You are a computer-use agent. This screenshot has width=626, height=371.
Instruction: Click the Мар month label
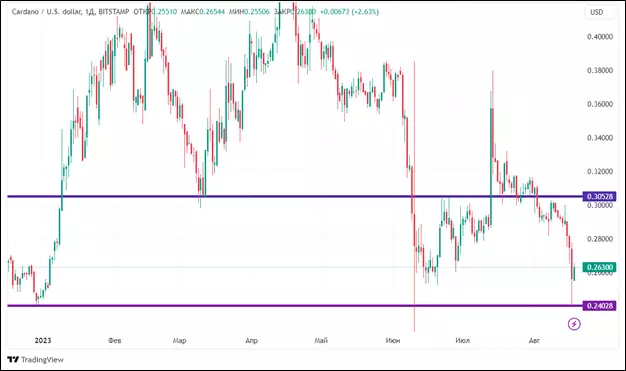click(x=179, y=340)
